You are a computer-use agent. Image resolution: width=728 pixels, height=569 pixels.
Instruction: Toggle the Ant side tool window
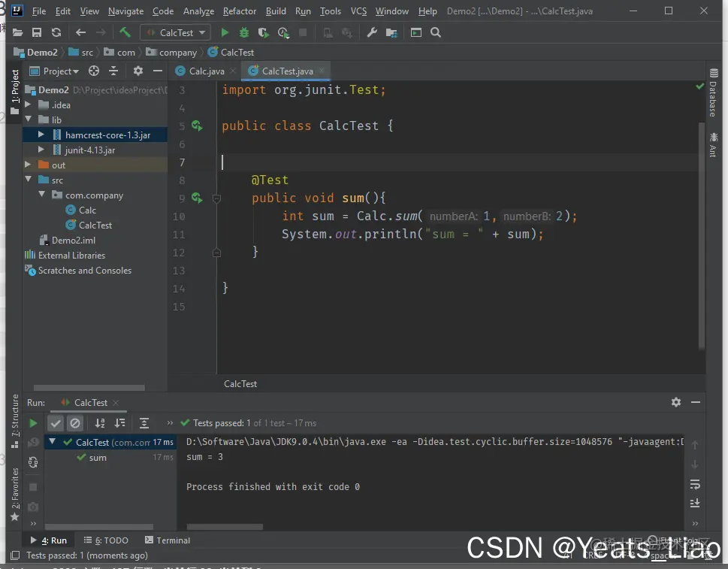click(713, 145)
